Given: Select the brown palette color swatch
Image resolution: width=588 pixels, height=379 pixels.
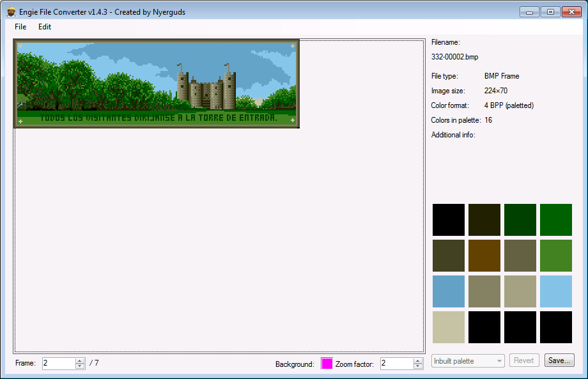Looking at the screenshot, I should pyautogui.click(x=484, y=256).
